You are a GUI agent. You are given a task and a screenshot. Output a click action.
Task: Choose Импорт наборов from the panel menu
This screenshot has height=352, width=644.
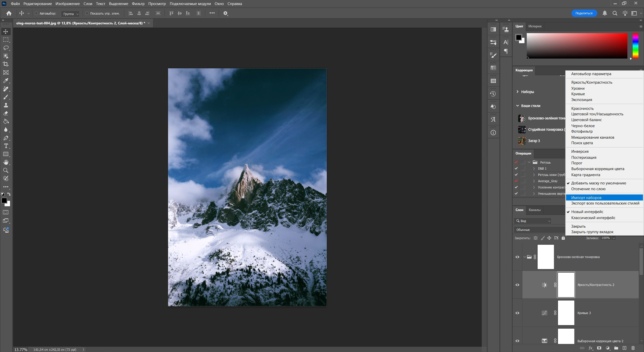click(586, 197)
